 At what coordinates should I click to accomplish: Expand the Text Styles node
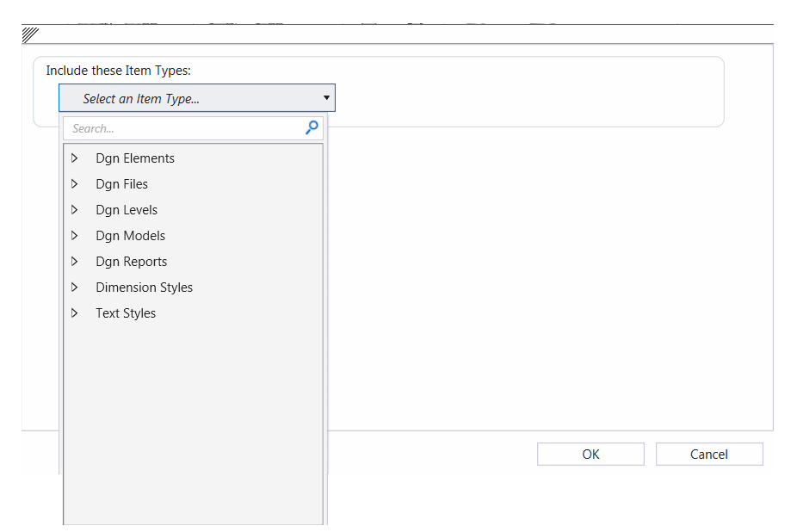coord(75,313)
